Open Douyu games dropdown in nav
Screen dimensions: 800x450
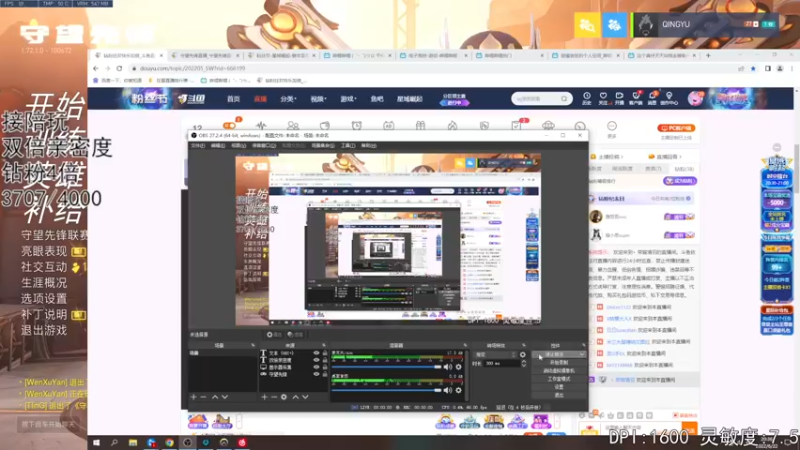(x=349, y=99)
